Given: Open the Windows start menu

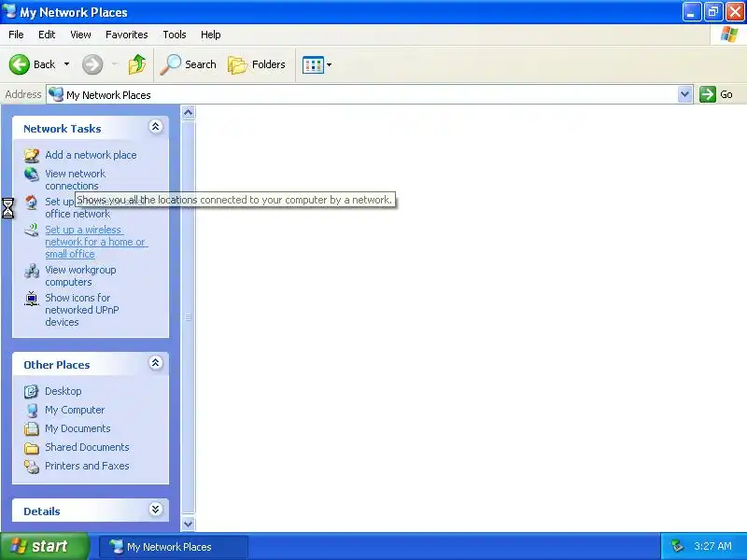Looking at the screenshot, I should [44, 546].
